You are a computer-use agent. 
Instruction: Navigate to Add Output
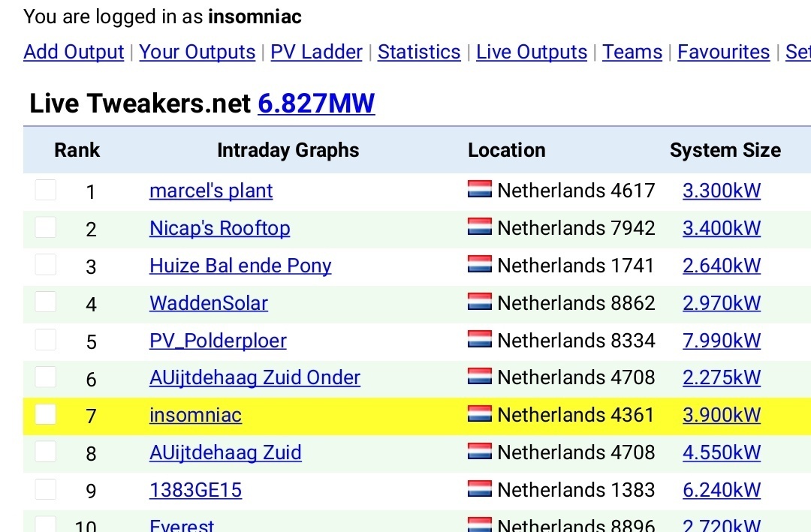[74, 52]
